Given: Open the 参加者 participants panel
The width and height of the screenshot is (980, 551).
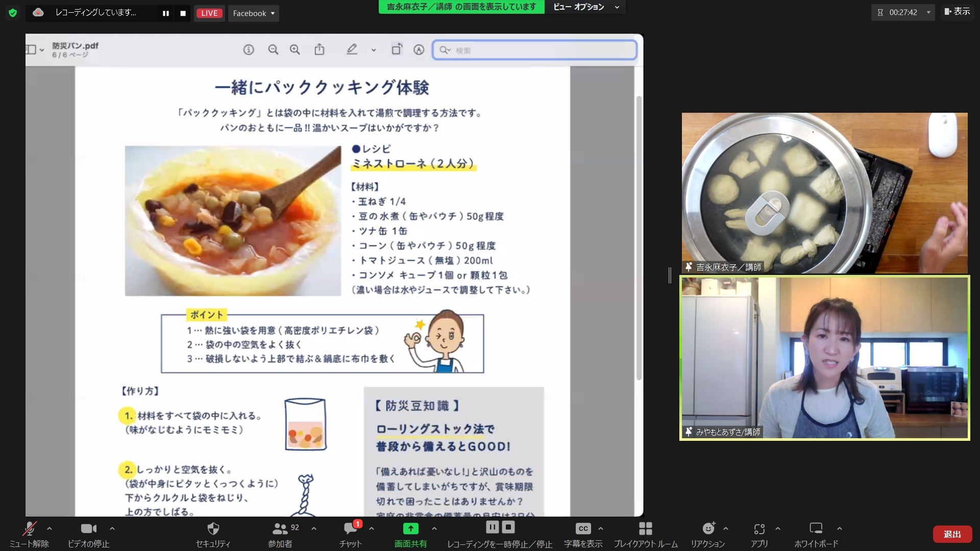Looking at the screenshot, I should (x=281, y=534).
